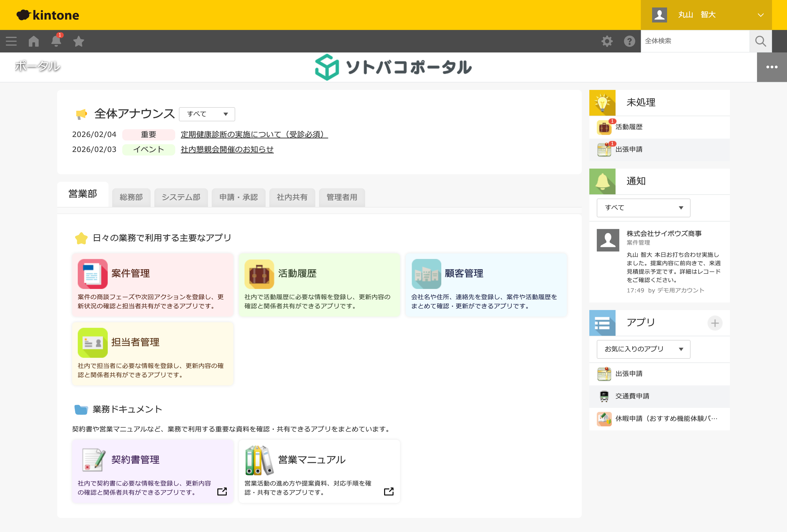The height and width of the screenshot is (532, 787).
Task: Select the 申請・承認 tab
Action: 239,197
